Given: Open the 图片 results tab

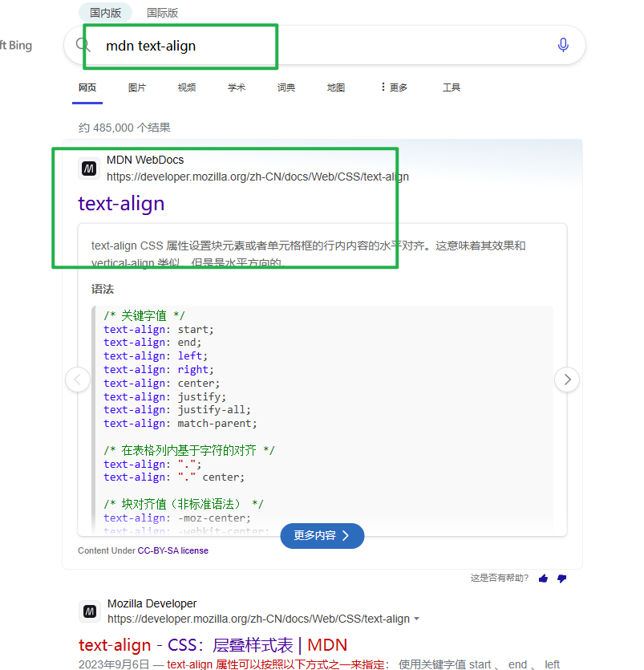Looking at the screenshot, I should (x=137, y=87).
